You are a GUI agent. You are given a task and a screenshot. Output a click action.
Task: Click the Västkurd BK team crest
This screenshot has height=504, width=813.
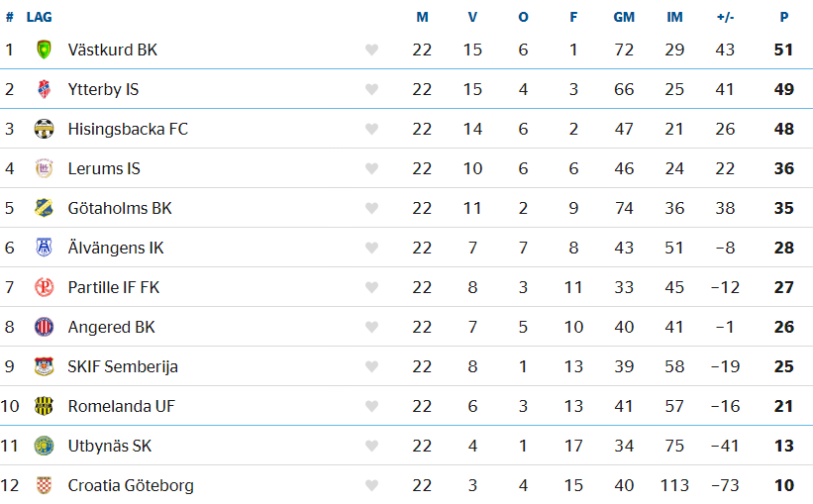pyautogui.click(x=45, y=50)
